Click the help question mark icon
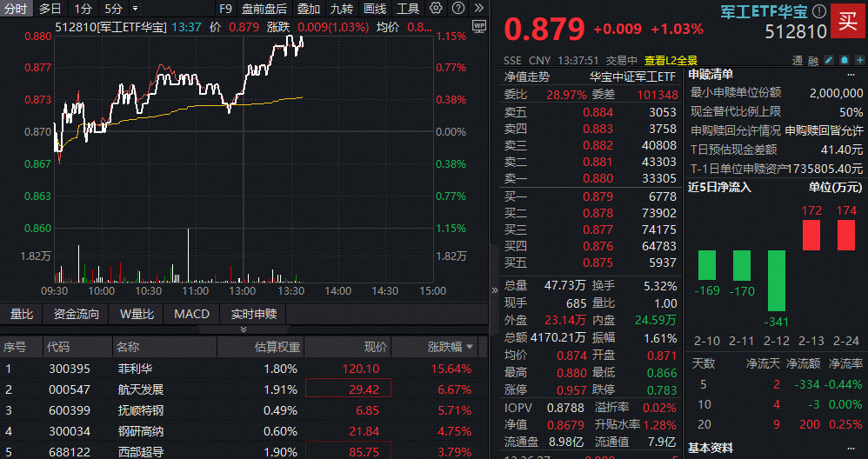The width and height of the screenshot is (868, 459). pos(457,9)
